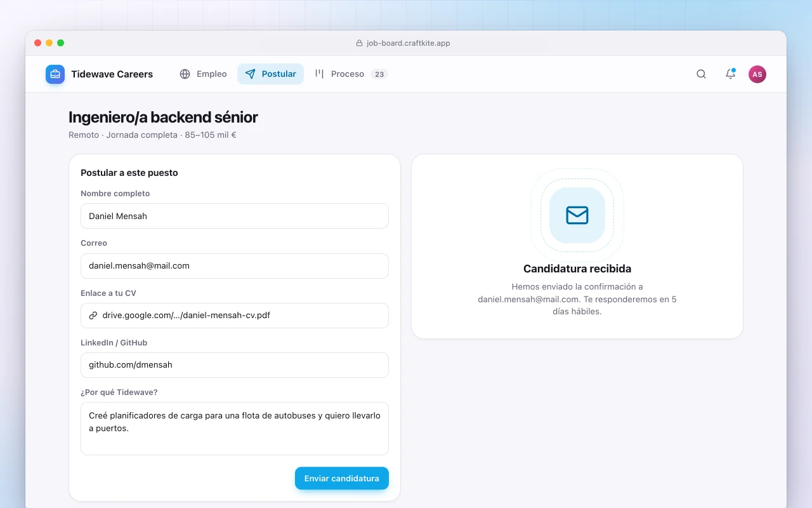Maximize the window with the green button
Image resolution: width=812 pixels, height=508 pixels.
(x=61, y=43)
